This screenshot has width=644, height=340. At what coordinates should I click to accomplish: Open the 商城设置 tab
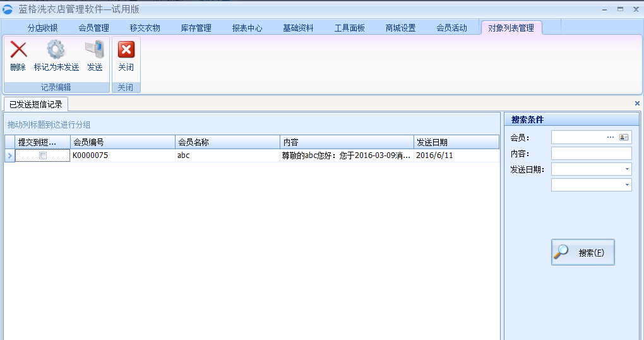(x=400, y=28)
